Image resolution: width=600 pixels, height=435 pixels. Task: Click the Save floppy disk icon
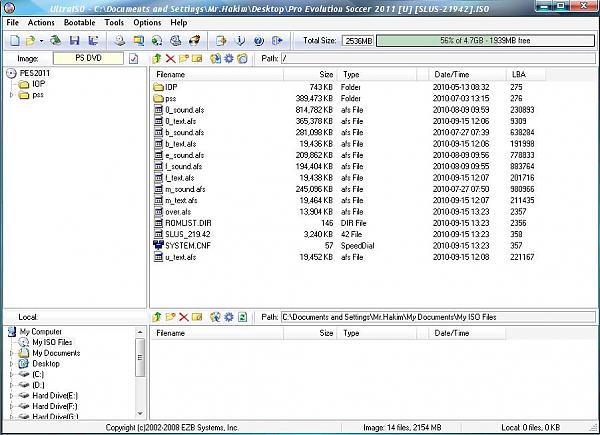pos(74,41)
